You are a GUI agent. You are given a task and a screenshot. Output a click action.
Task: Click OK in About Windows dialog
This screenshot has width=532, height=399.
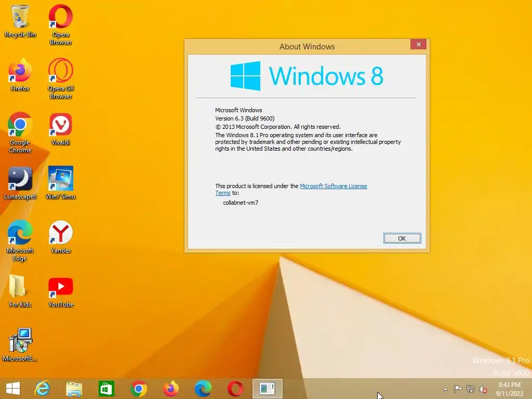click(402, 238)
